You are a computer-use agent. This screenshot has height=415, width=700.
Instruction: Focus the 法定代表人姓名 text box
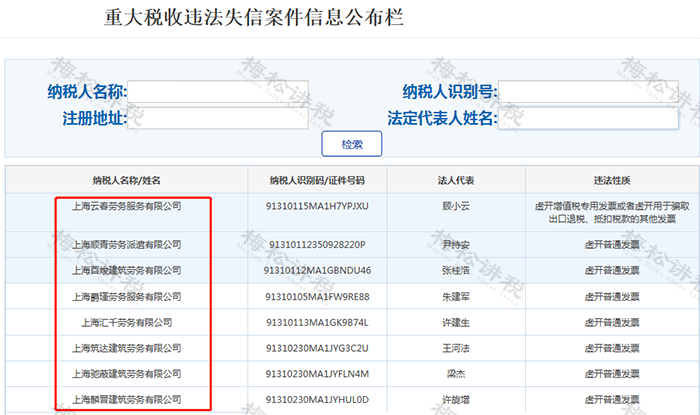pyautogui.click(x=588, y=118)
